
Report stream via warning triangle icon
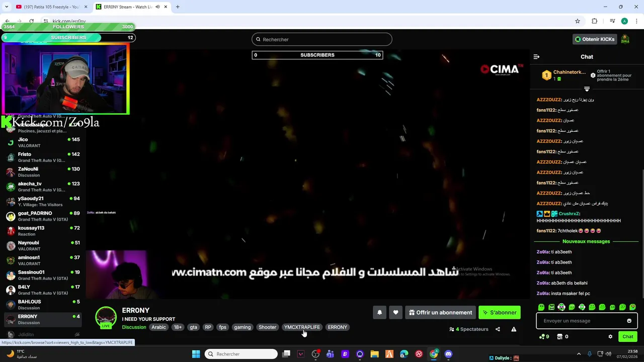(x=514, y=329)
